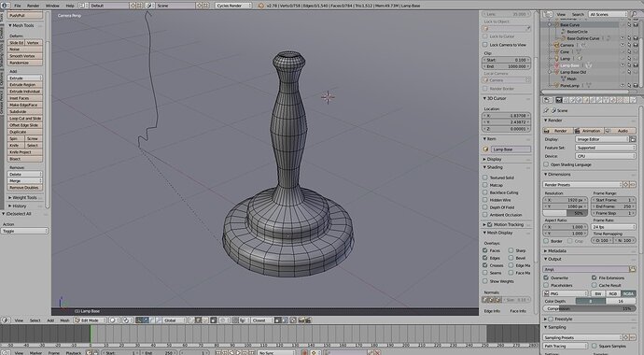Screen dimensions: 644x355
Task: Click the Render button camera icon
Action: point(547,131)
